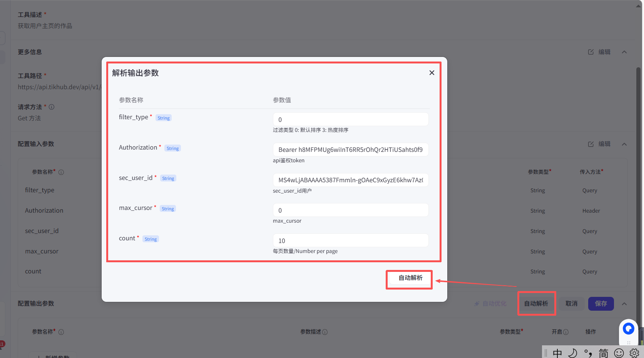644x358 pixels.
Task: Click the 自动解析 button in the dialog
Action: 410,278
